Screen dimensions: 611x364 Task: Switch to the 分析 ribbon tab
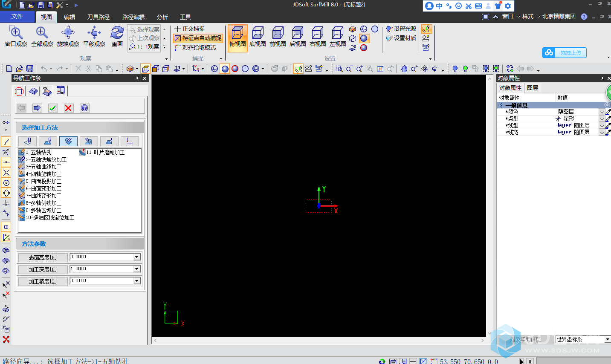162,17
